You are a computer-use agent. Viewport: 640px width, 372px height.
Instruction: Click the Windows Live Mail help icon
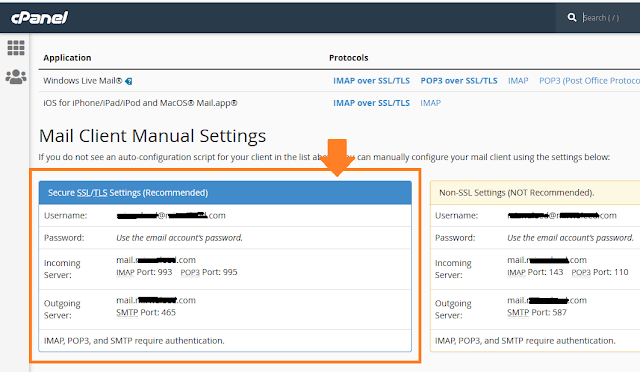[129, 81]
